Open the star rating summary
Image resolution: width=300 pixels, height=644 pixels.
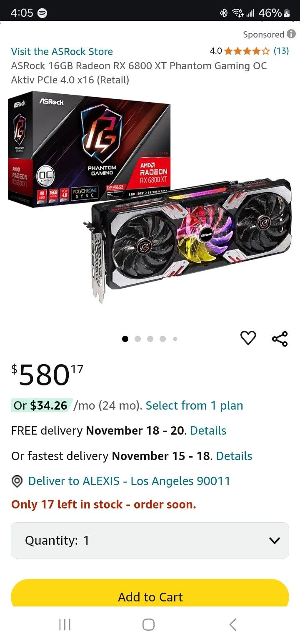(x=249, y=51)
